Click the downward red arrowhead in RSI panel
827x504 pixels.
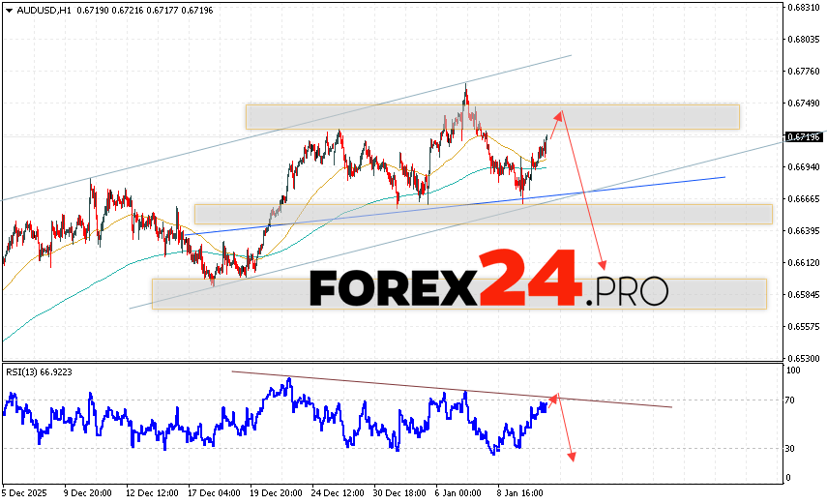[572, 456]
